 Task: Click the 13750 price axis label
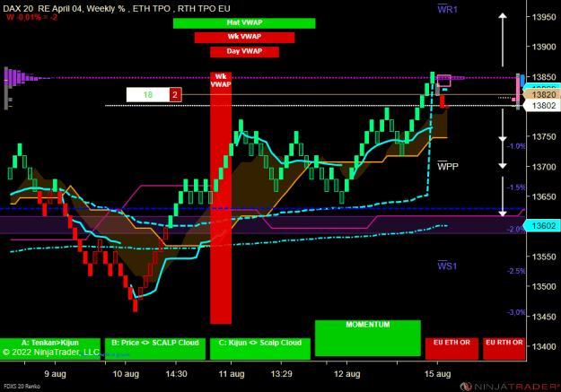pyautogui.click(x=544, y=136)
